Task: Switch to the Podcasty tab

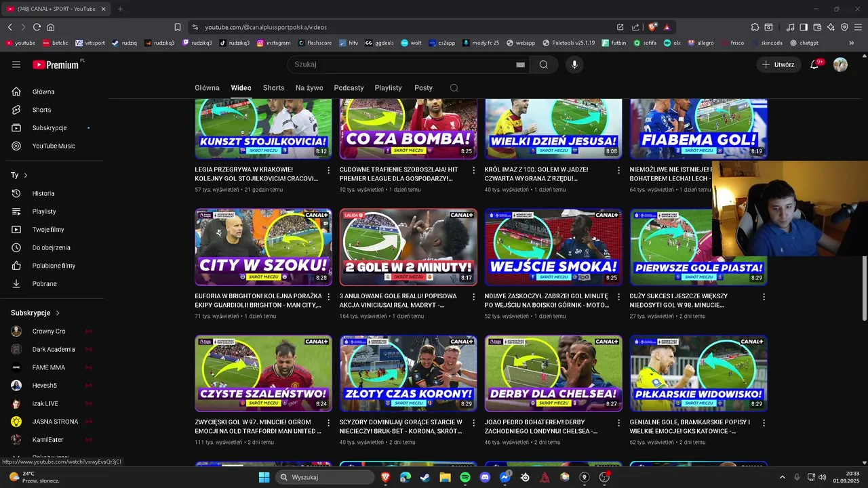Action: [349, 88]
